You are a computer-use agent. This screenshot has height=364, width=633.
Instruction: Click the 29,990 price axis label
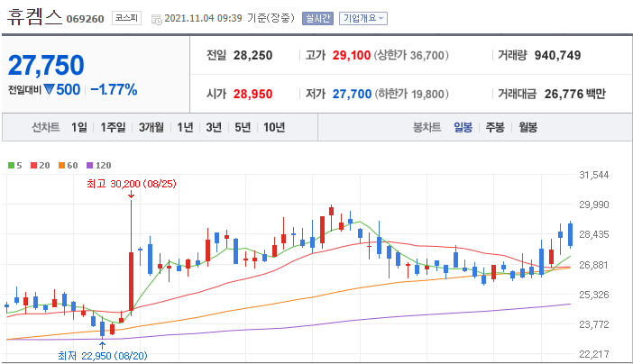coord(594,205)
